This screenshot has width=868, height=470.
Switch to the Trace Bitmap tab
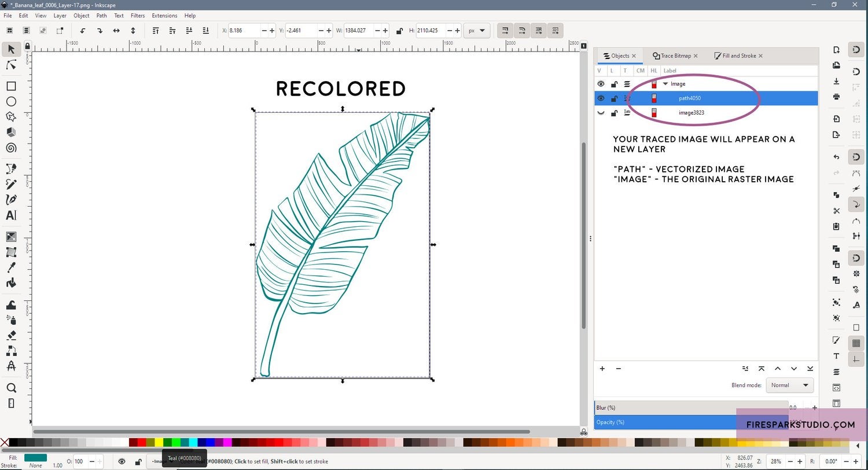pyautogui.click(x=675, y=56)
